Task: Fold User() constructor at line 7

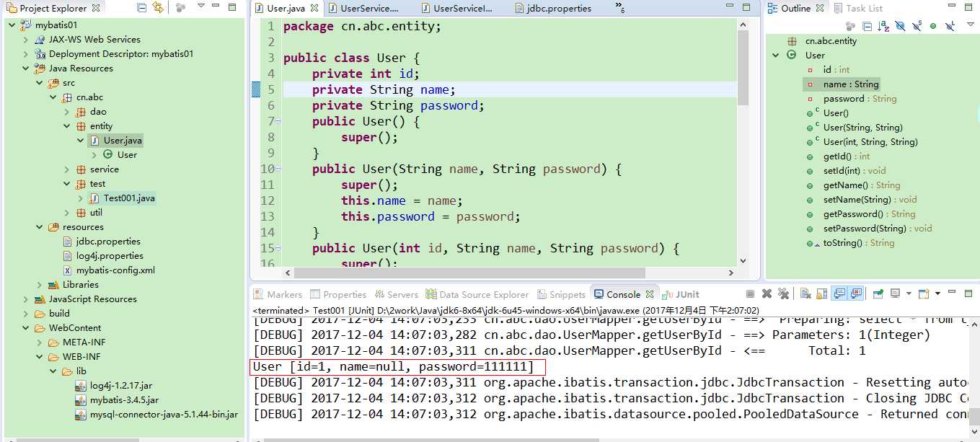Action: click(278, 121)
